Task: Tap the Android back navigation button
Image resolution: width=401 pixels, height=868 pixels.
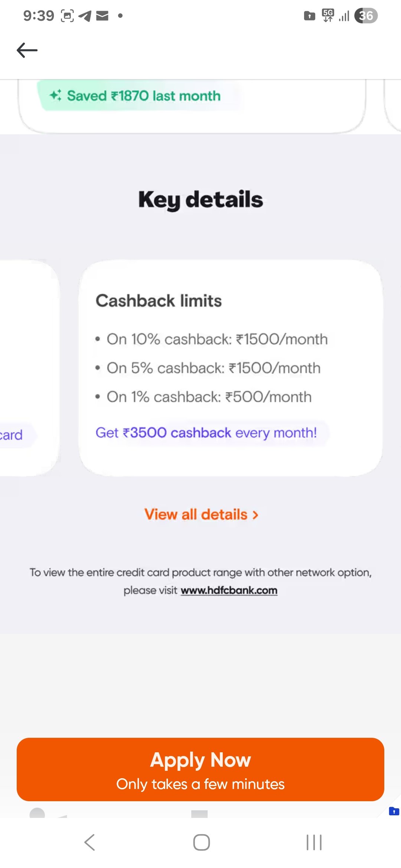Action: pos(89,842)
